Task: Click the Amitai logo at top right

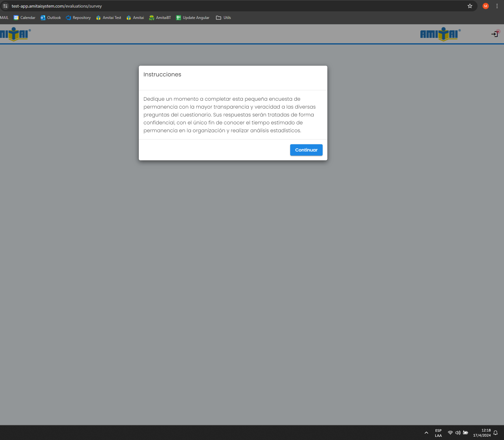Action: 440,34
